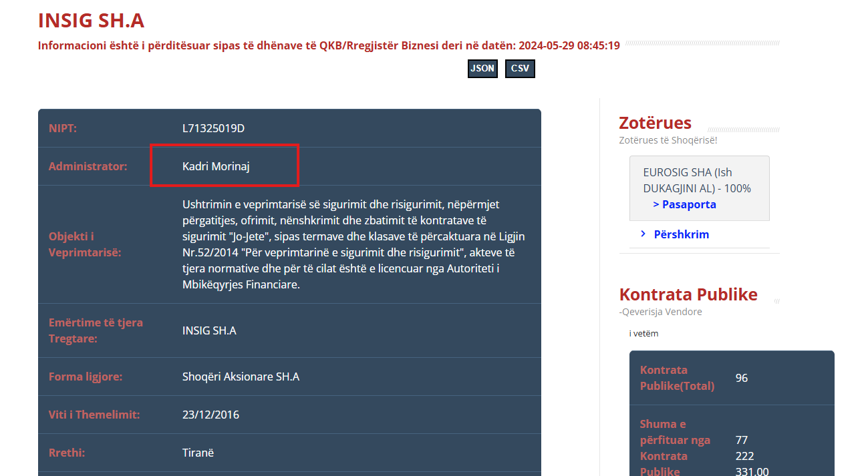Viewport: 868px width, 476px height.
Task: Click the legal form Shoqëri Aksionare SH.A
Action: click(241, 377)
